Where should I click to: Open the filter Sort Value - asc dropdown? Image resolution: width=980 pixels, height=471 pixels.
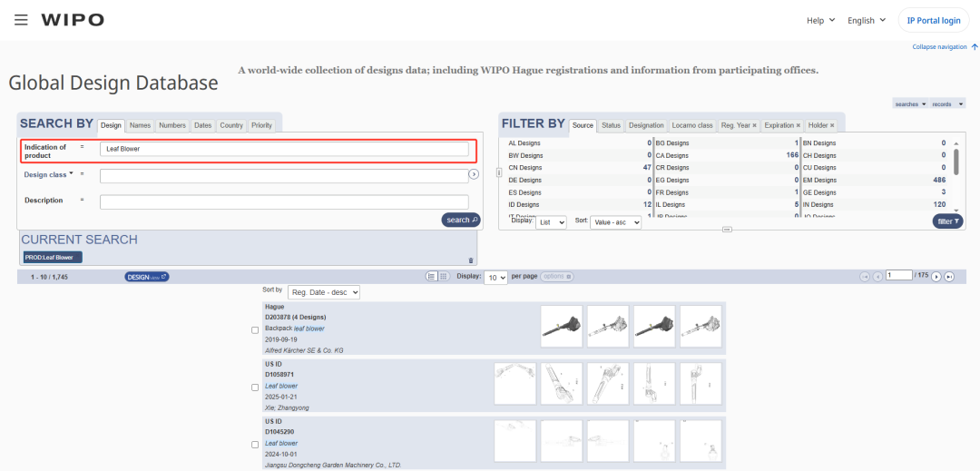(615, 221)
